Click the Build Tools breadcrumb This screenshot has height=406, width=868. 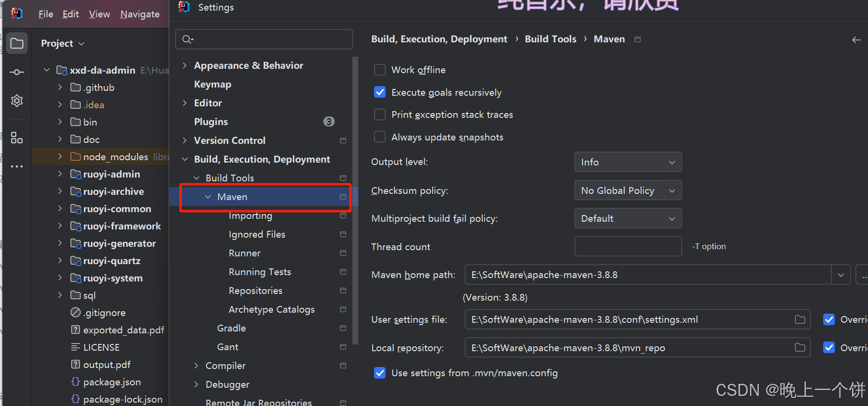pyautogui.click(x=550, y=39)
